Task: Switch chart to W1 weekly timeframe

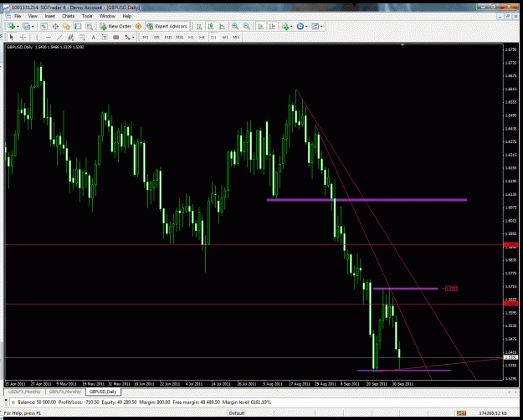Action: pyautogui.click(x=225, y=38)
